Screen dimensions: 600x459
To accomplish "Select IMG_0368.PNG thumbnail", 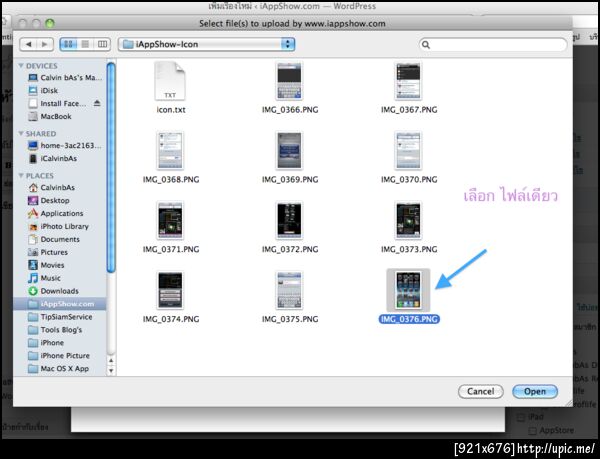I will pyautogui.click(x=170, y=151).
